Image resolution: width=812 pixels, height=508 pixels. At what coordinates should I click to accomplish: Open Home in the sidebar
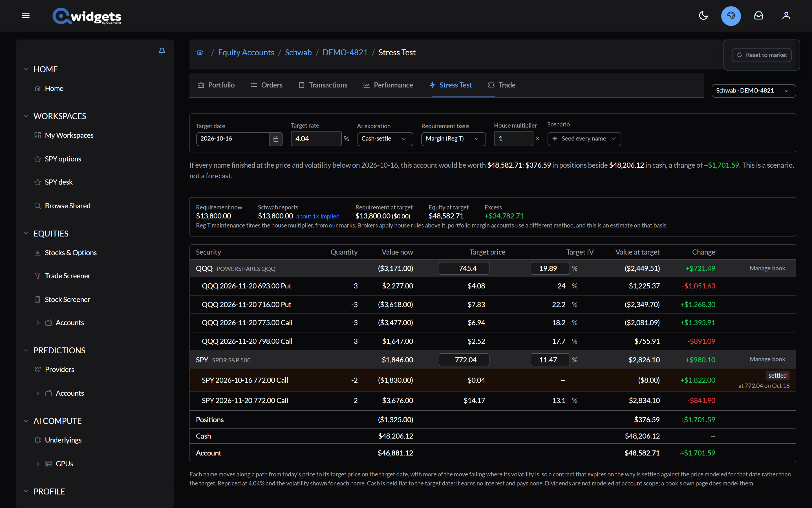[x=54, y=88]
